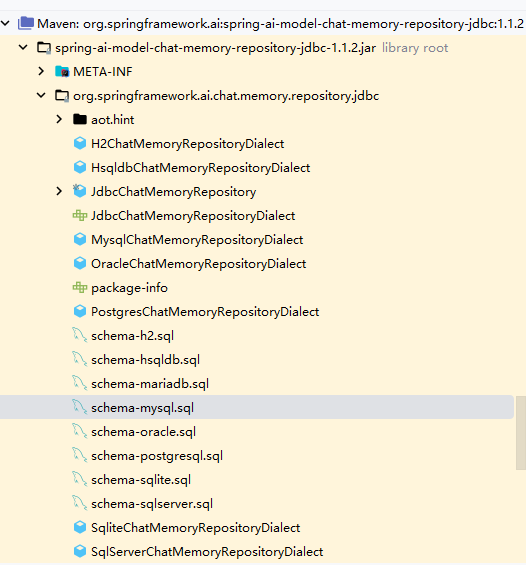This screenshot has height=565, width=526.
Task: Select schema-sqlite.sql file
Action: pyautogui.click(x=141, y=480)
